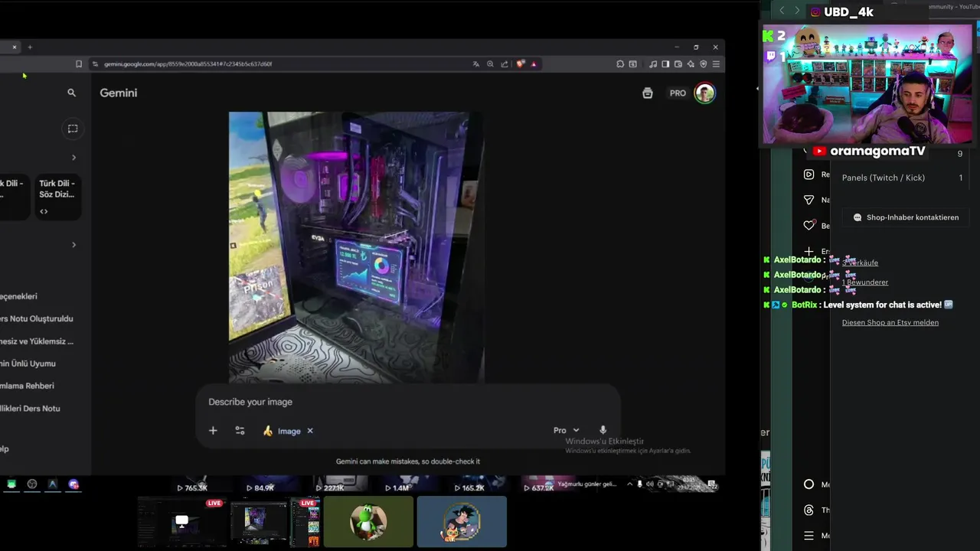Viewport: 980px width, 551px height.
Task: Open the second LIVE stream thumbnail
Action: [276, 522]
